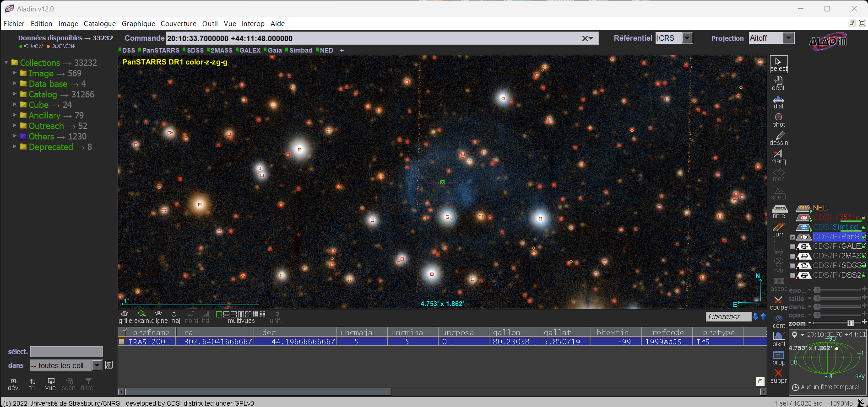Activate the 'phot' photometry tool
Image resolution: width=868 pixels, height=407 pixels.
[x=778, y=120]
